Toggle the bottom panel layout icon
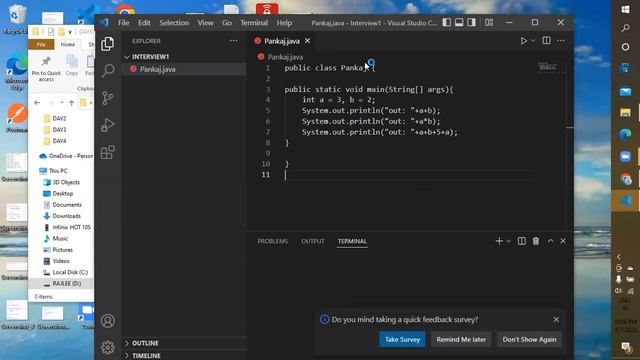Image resolution: width=640 pixels, height=360 pixels. [x=459, y=22]
